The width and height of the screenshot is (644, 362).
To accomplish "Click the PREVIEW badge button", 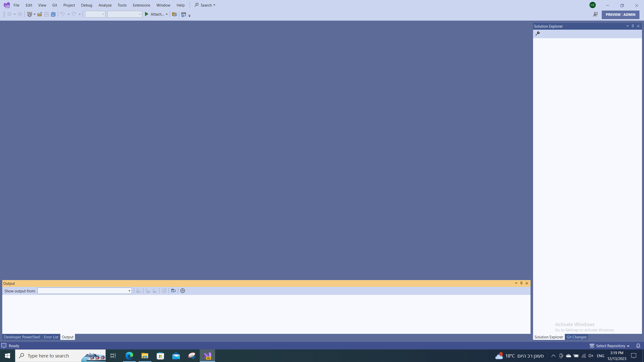I will (613, 15).
